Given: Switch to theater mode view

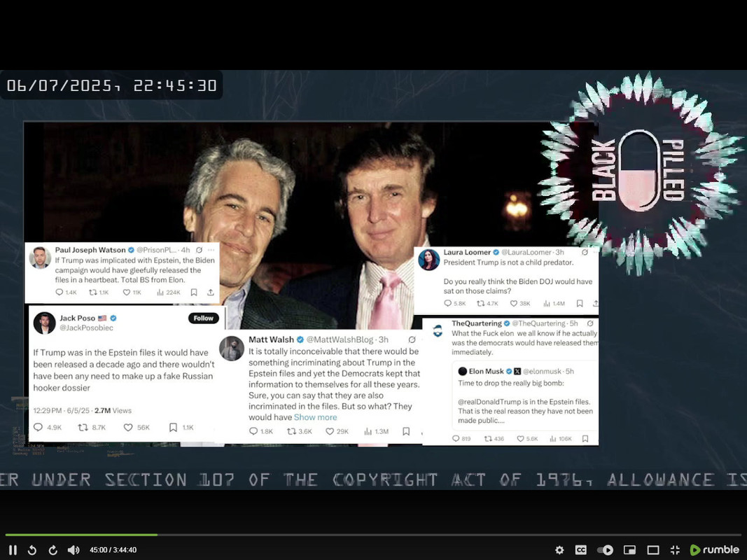Looking at the screenshot, I should pyautogui.click(x=653, y=550).
